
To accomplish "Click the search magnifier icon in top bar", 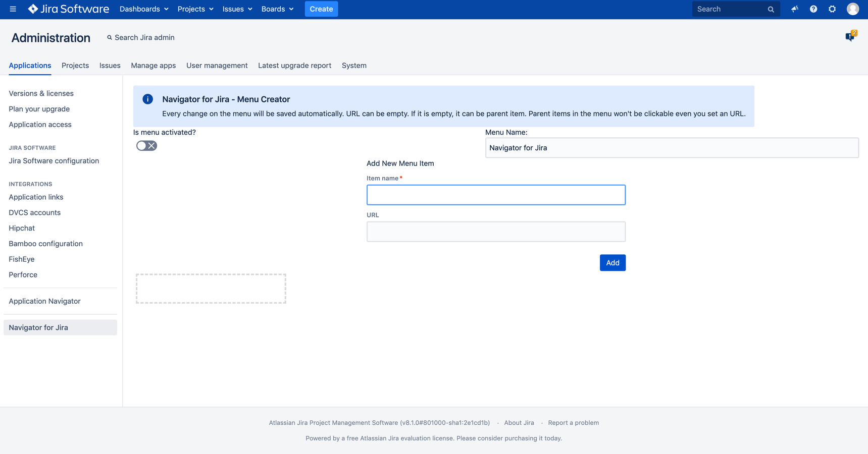I will click(771, 9).
